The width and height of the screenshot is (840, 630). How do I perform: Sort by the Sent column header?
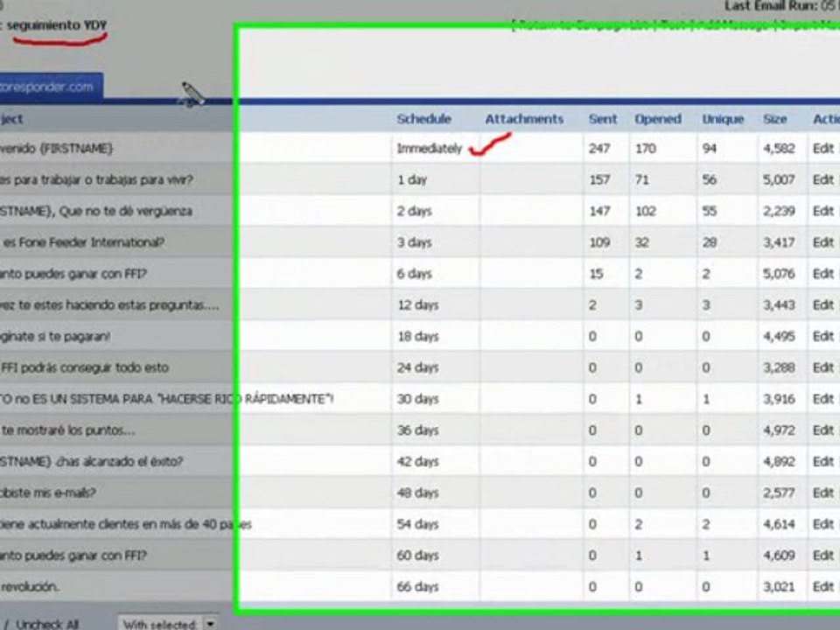[x=603, y=119]
